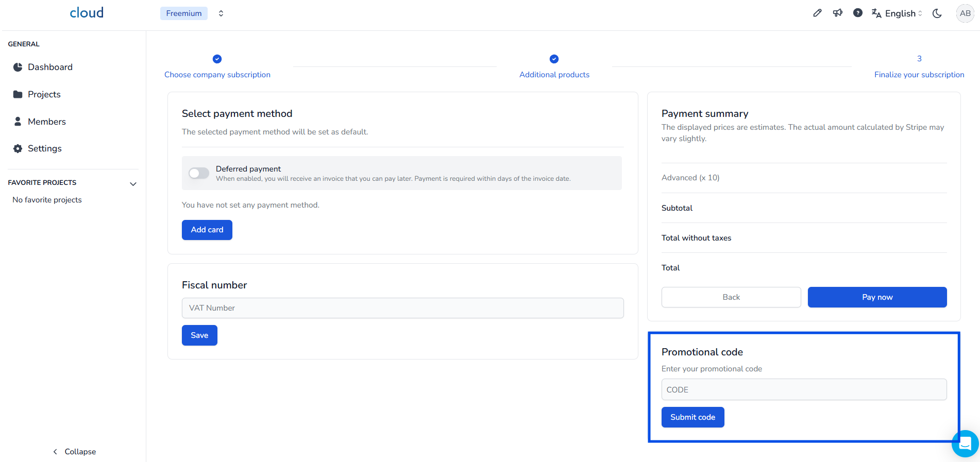Click the Dashboard pie chart icon
Screen dimensions: 980x462
18,67
